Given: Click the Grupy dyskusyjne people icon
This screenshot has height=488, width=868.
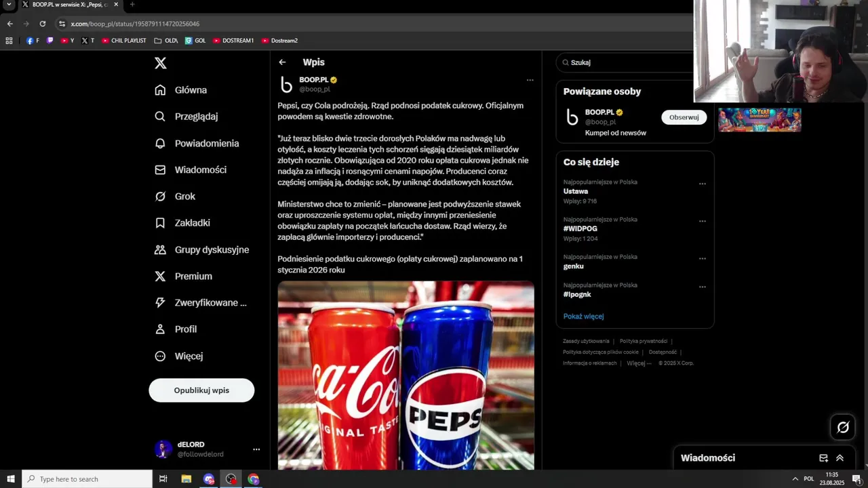Looking at the screenshot, I should pyautogui.click(x=160, y=249).
